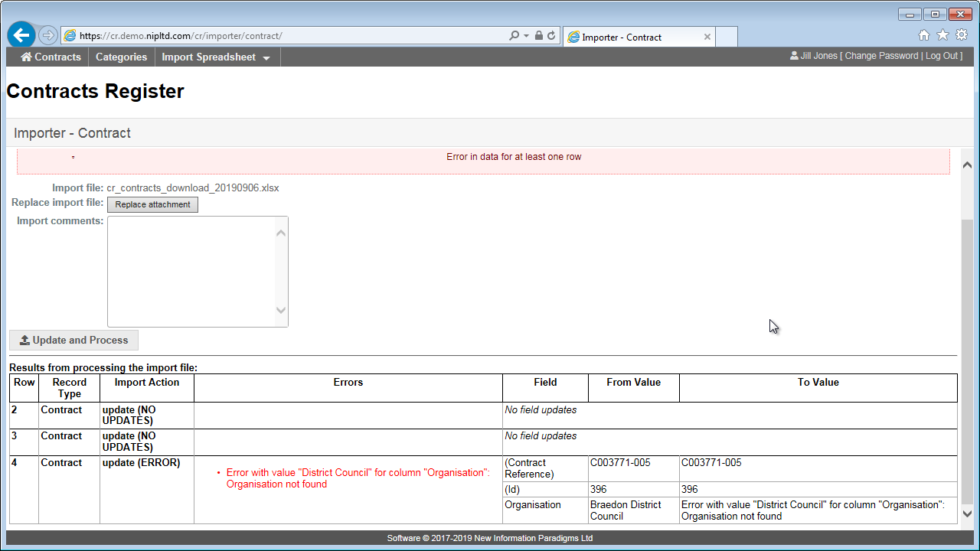Click the security lock icon in address bar

(539, 36)
